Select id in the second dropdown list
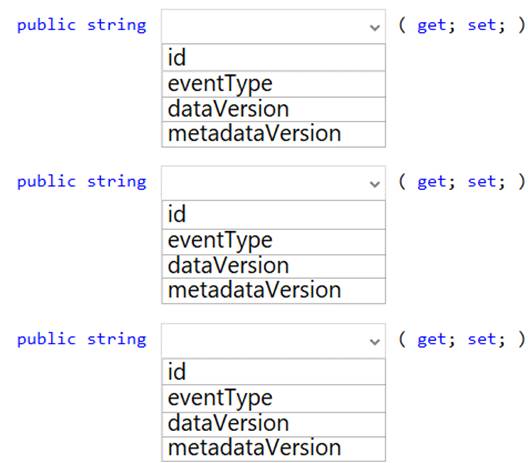The width and height of the screenshot is (528, 463). (273, 214)
